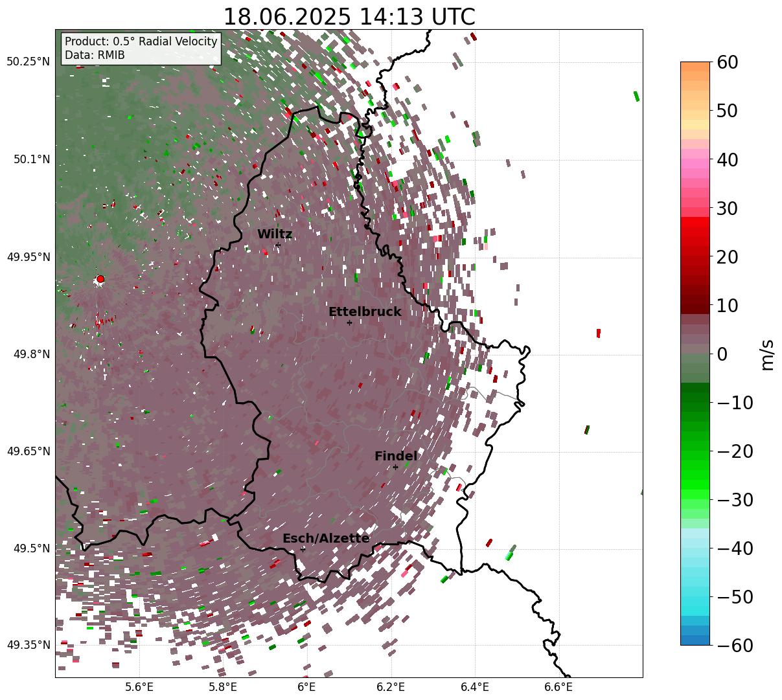Click the 49.8°N latitude label
Image resolution: width=782 pixels, height=700 pixels.
click(31, 354)
